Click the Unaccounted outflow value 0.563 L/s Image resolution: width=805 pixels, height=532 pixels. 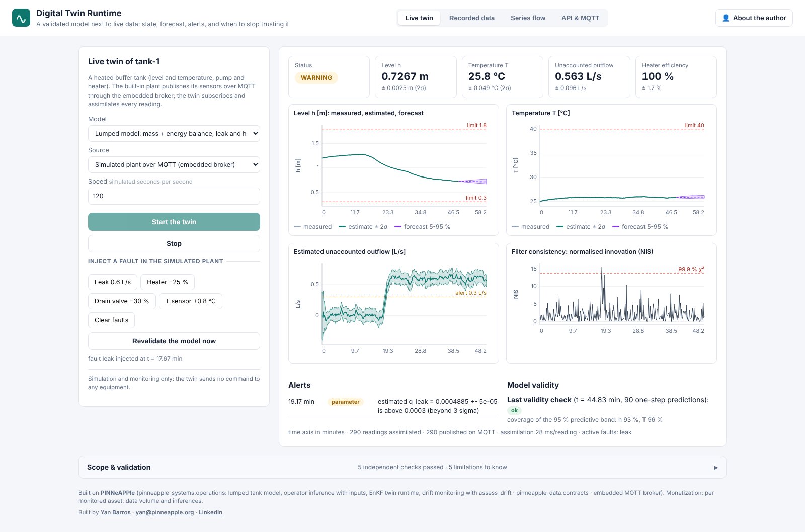point(578,76)
